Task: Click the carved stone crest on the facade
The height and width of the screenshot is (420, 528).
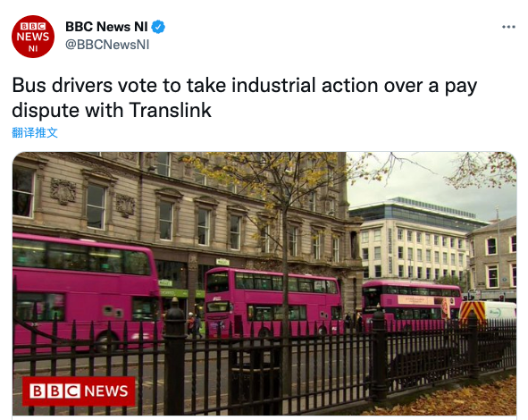Action: tap(63, 191)
